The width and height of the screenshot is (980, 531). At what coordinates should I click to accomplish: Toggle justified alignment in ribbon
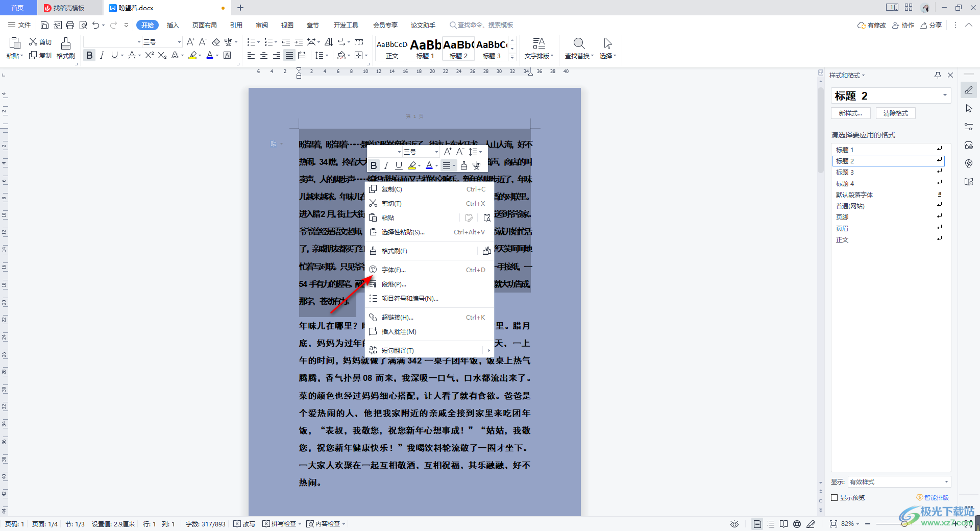(x=289, y=55)
